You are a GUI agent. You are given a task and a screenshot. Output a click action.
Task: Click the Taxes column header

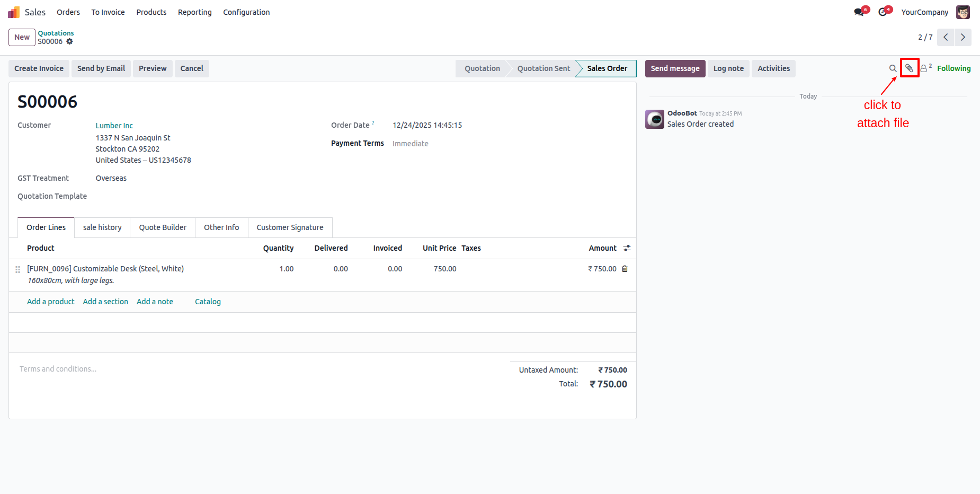point(471,248)
